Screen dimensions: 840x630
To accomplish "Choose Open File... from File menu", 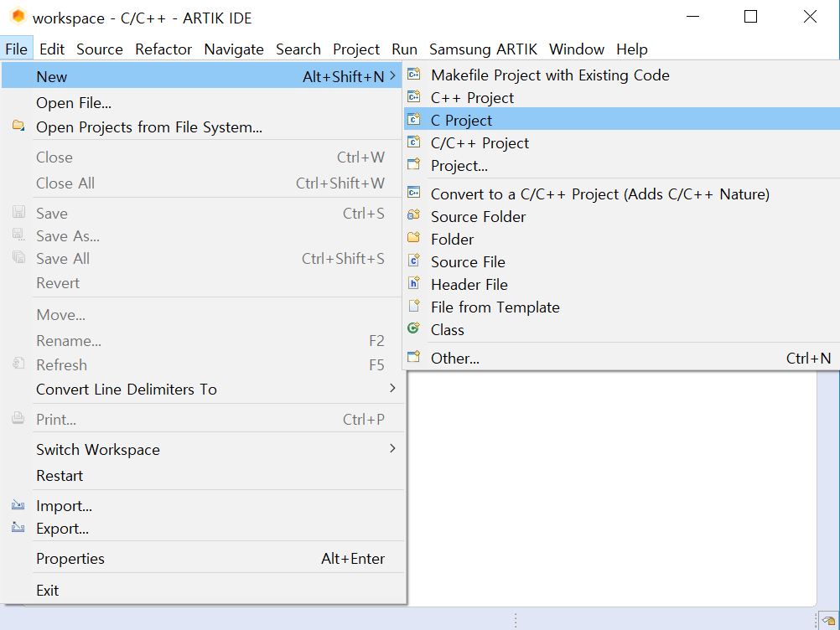I will point(203,103).
